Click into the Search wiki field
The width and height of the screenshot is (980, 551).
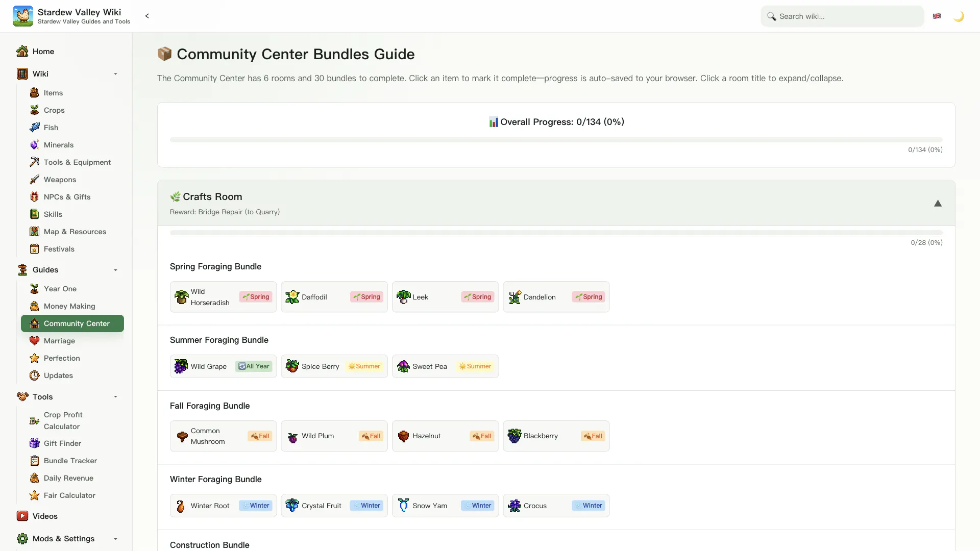click(x=842, y=16)
